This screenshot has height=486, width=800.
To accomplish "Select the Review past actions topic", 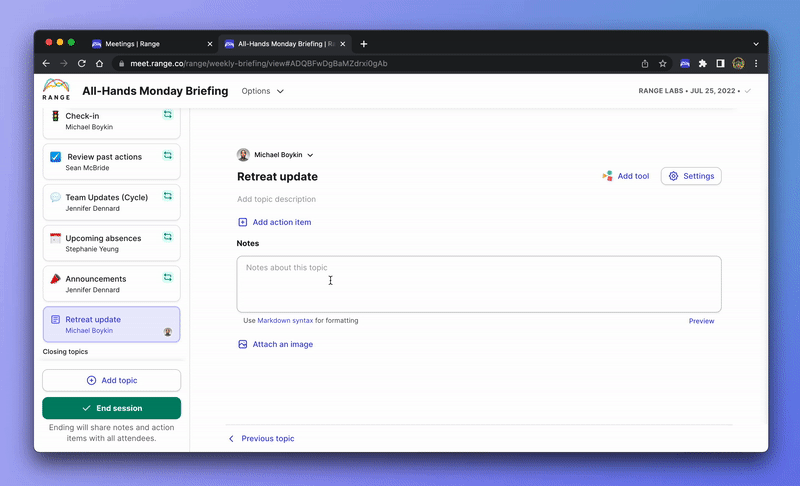I will [112, 162].
